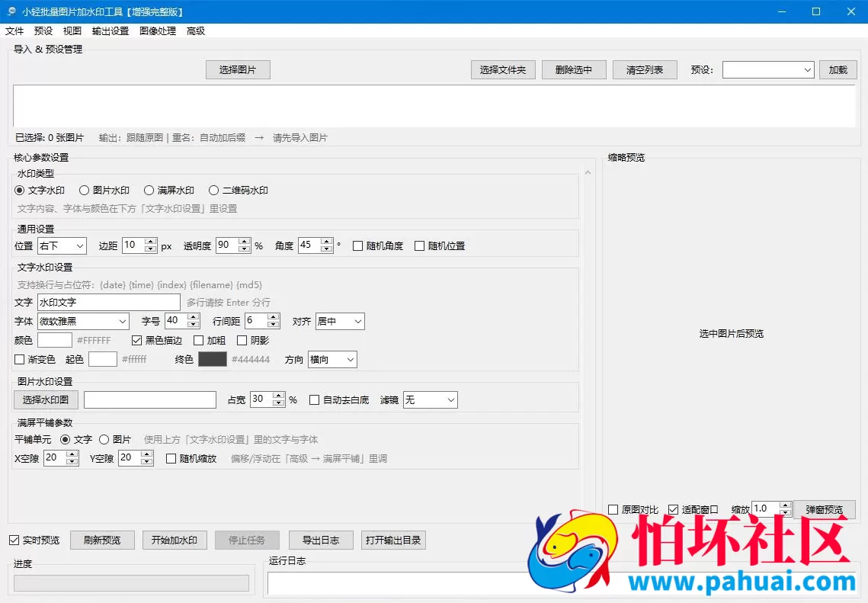868x603 pixels.
Task: Click the 边距 number field showing 10
Action: (133, 245)
